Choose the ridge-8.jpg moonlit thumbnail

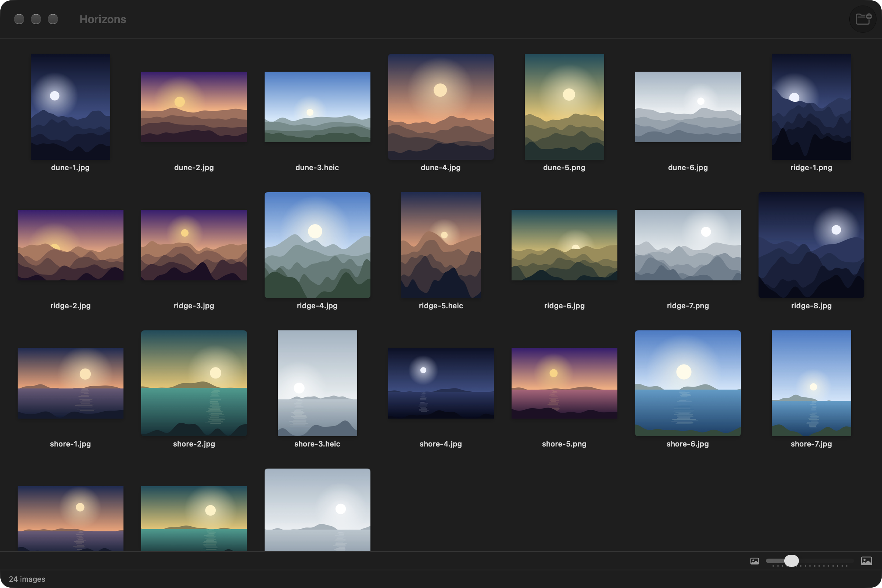(x=811, y=245)
